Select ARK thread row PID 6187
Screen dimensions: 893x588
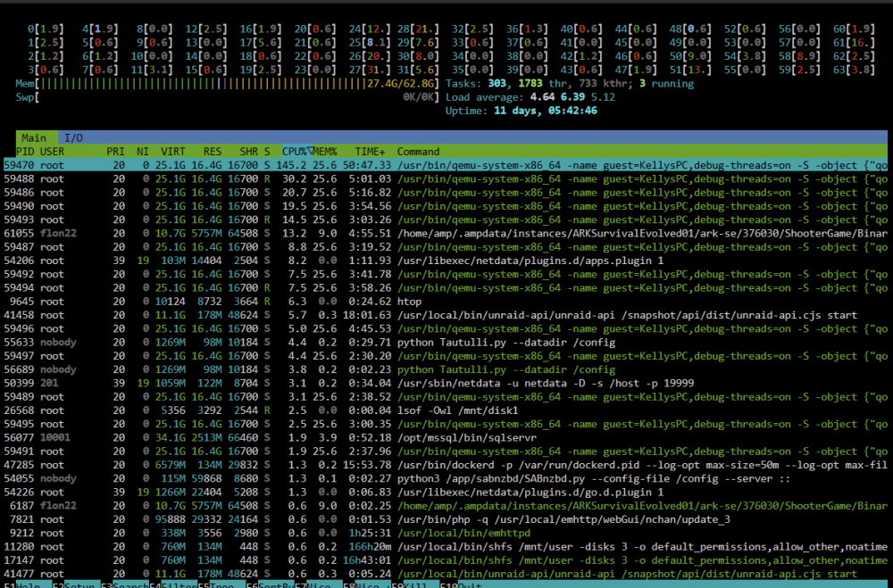coord(446,505)
